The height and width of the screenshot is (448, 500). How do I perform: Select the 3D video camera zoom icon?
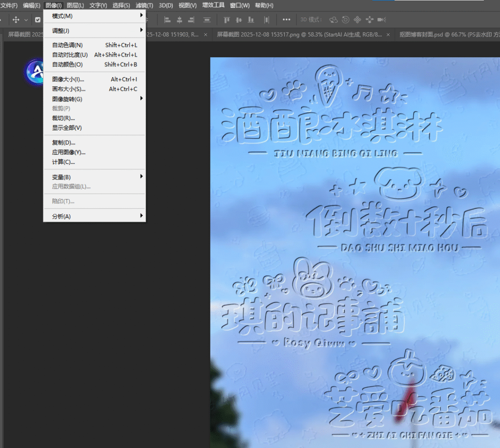(x=381, y=20)
